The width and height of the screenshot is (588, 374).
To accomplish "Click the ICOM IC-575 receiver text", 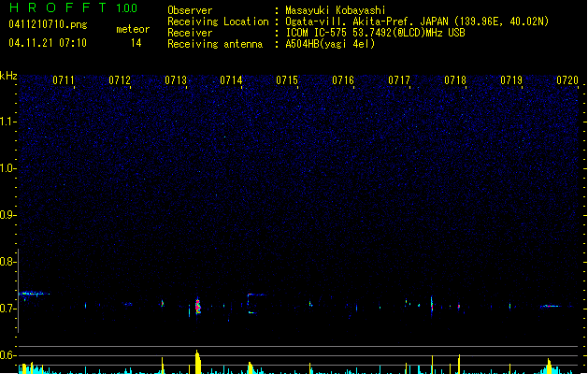I will (375, 33).
